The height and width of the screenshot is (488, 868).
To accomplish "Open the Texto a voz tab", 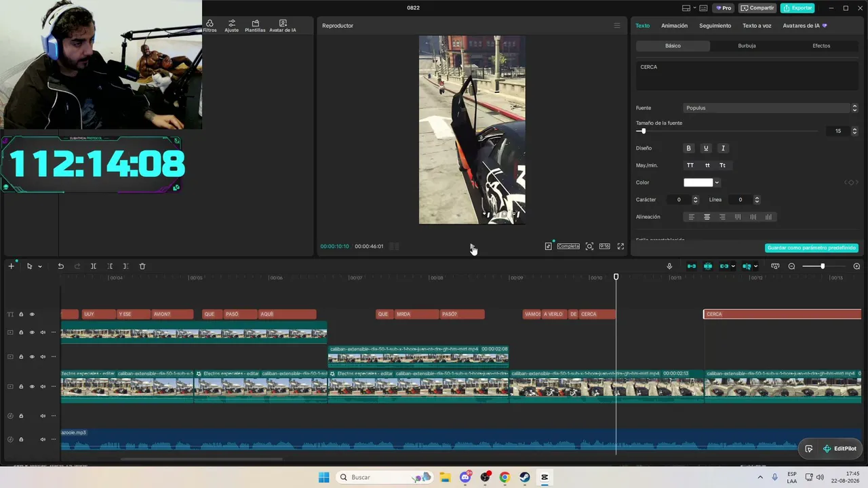I will coord(757,26).
